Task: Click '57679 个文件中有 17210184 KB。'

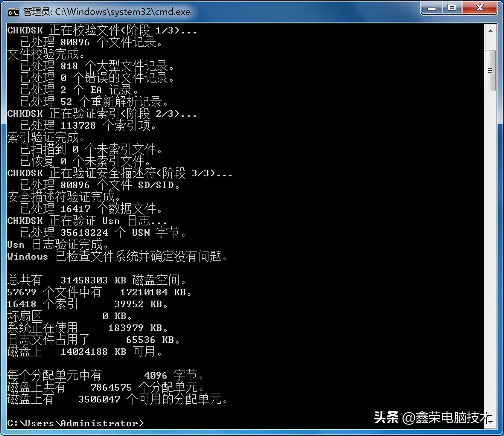Action: [100, 292]
